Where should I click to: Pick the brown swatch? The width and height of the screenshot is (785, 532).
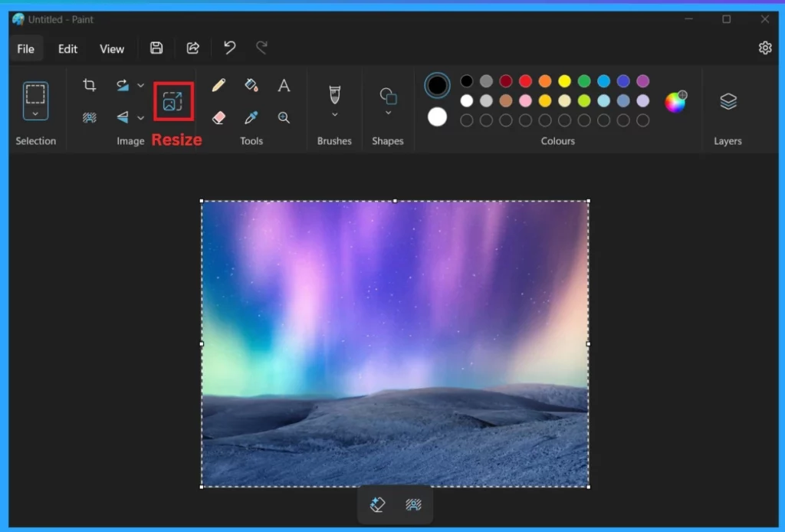[x=506, y=100]
